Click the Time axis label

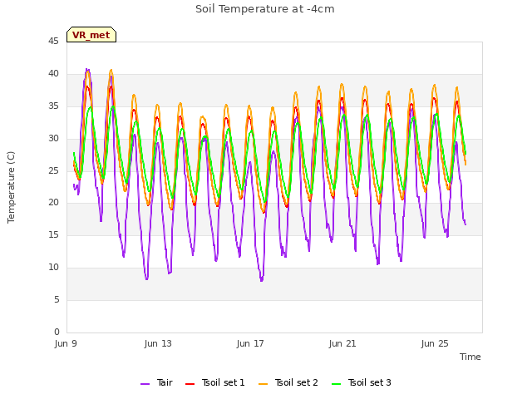pos(470,357)
